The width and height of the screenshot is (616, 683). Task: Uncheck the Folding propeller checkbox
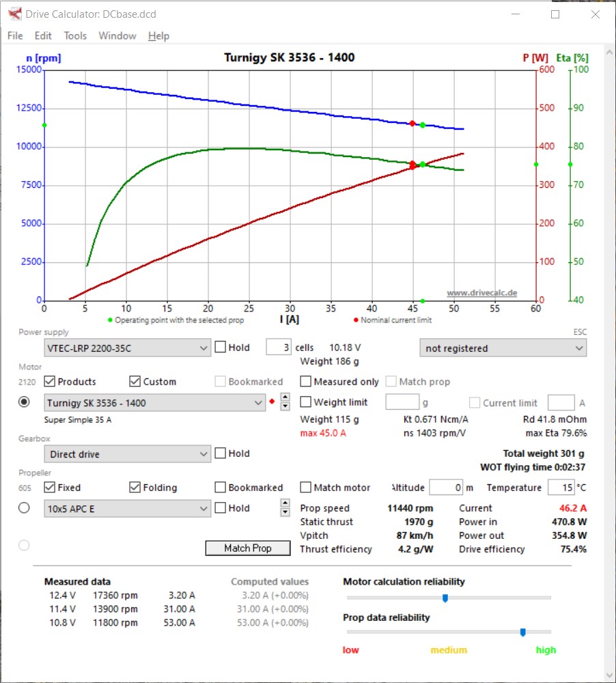pos(135,488)
